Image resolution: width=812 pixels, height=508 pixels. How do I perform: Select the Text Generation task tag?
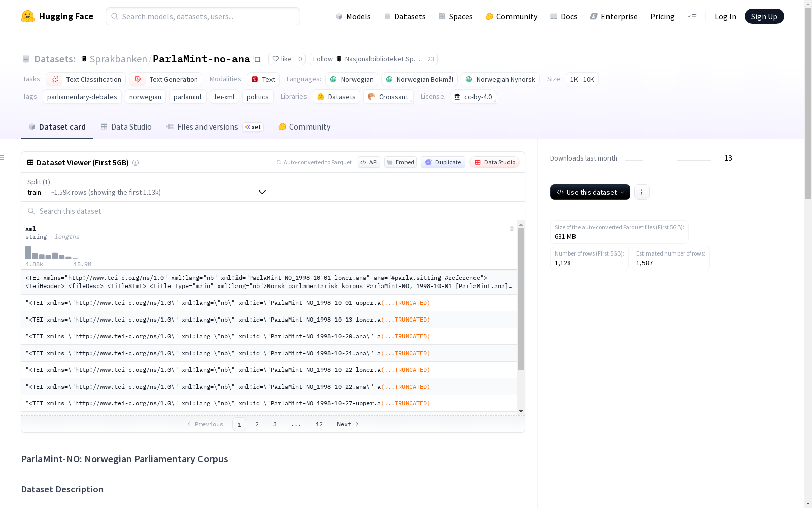click(165, 79)
